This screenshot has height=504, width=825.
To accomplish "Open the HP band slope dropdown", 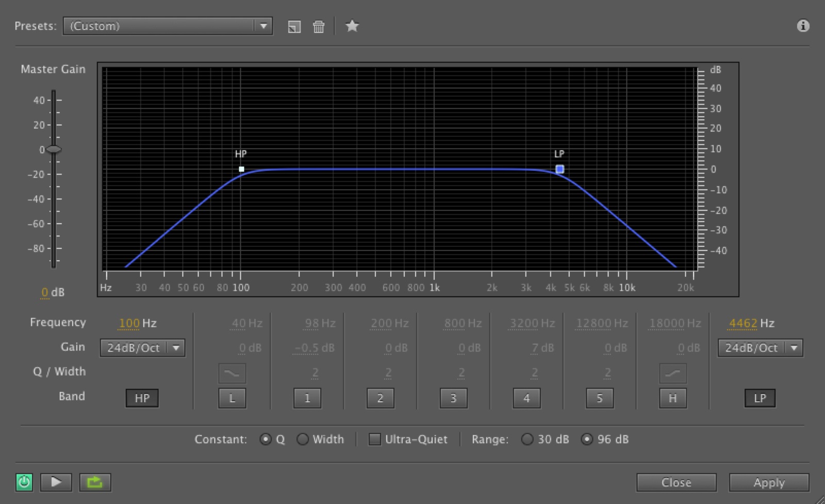I will click(x=176, y=348).
